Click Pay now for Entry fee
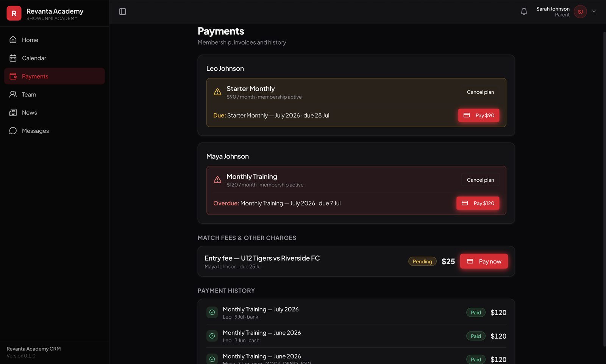The image size is (606, 364). 484,261
